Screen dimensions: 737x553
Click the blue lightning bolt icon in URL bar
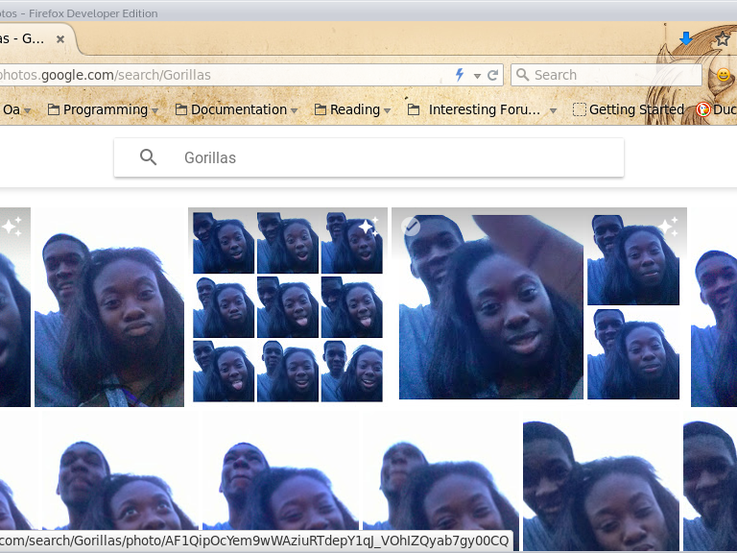(460, 75)
